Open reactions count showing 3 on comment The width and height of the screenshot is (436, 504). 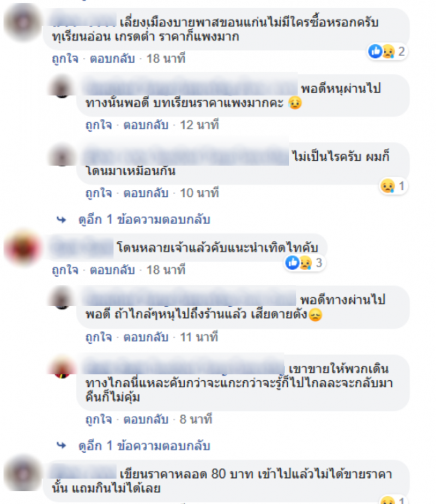point(305,263)
